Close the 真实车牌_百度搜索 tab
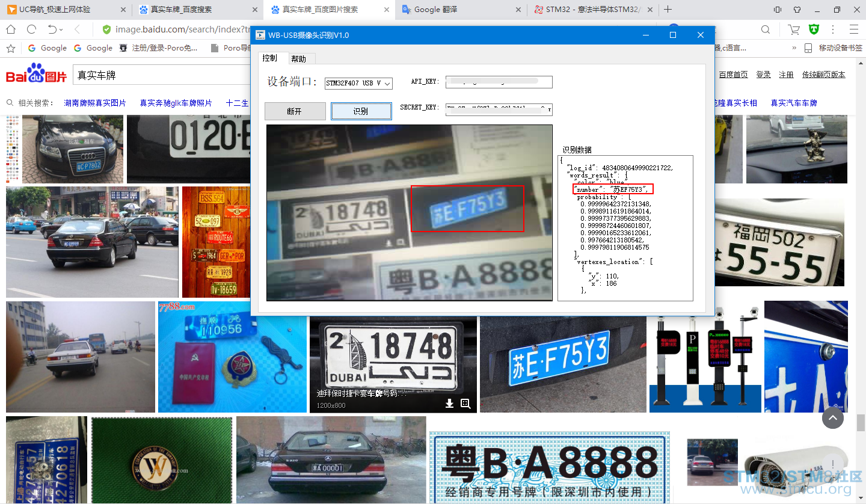The height and width of the screenshot is (504, 866). [x=255, y=10]
